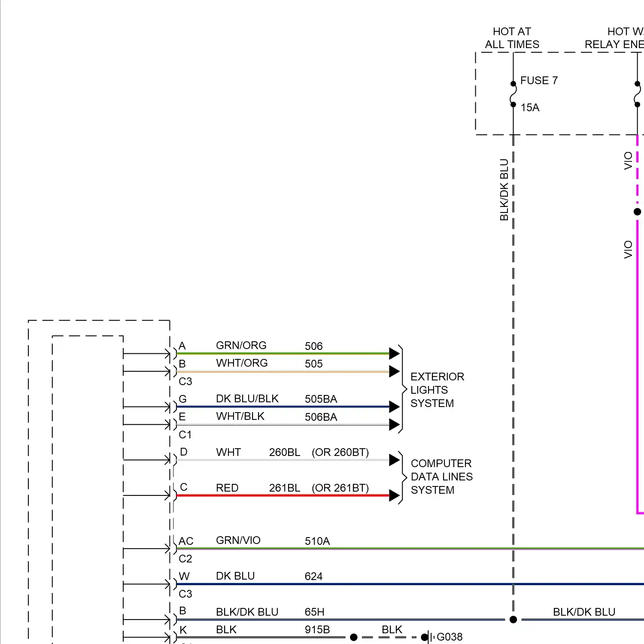Click the WHT/BLK wire label

click(240, 416)
